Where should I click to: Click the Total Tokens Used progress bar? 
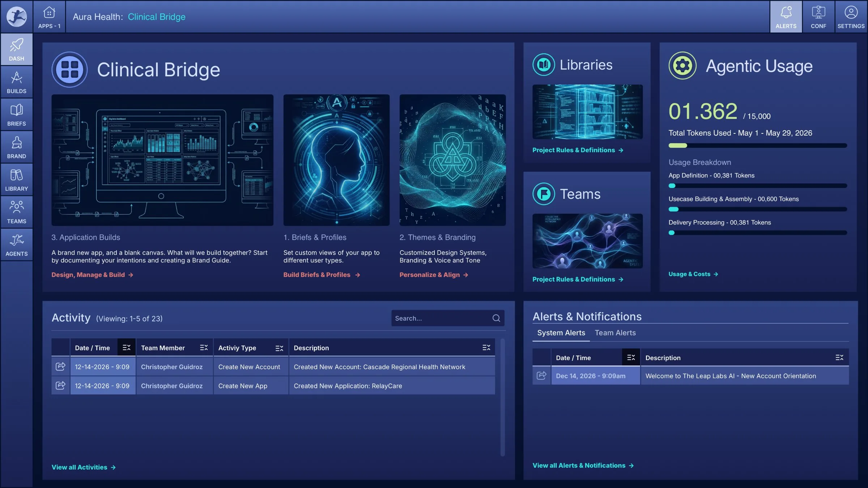click(x=758, y=145)
